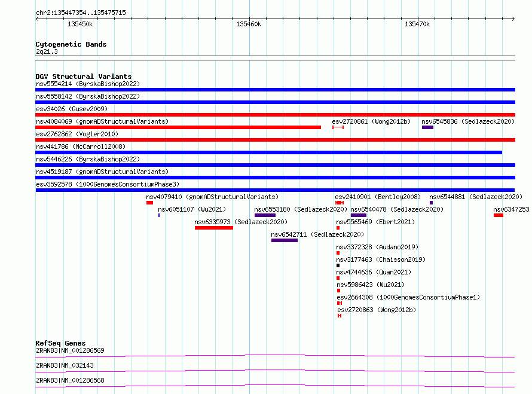Select esv2720861 (Wong2012b) variant label
The width and height of the screenshot is (532, 394).
coord(371,121)
